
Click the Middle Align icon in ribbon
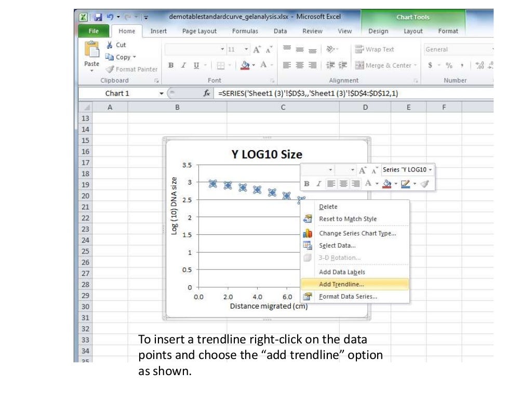click(x=300, y=49)
